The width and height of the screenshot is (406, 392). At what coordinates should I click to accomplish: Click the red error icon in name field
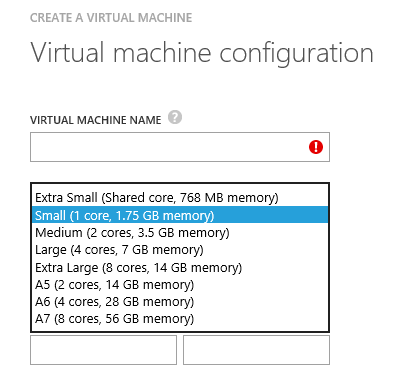point(316,147)
